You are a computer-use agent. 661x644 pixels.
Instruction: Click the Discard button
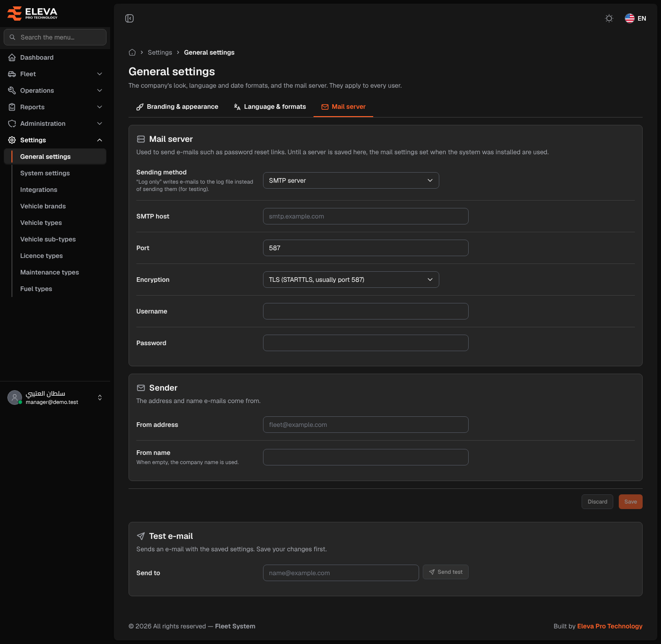597,502
